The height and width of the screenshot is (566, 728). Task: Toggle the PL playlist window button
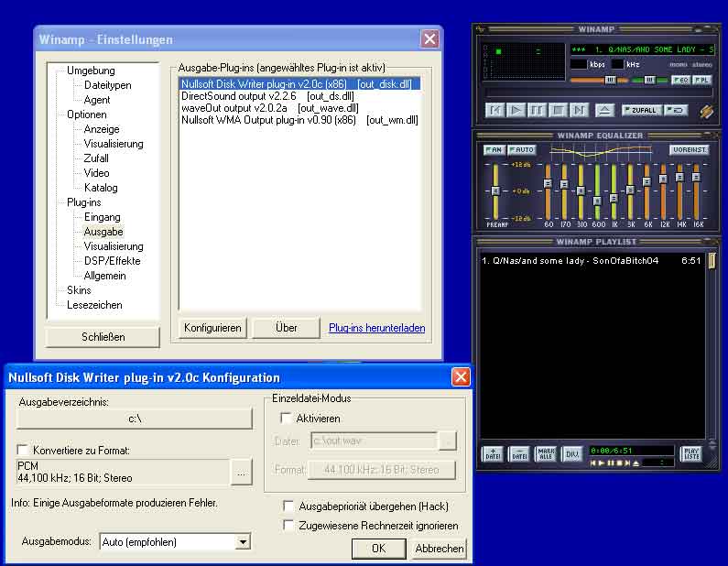tap(701, 80)
